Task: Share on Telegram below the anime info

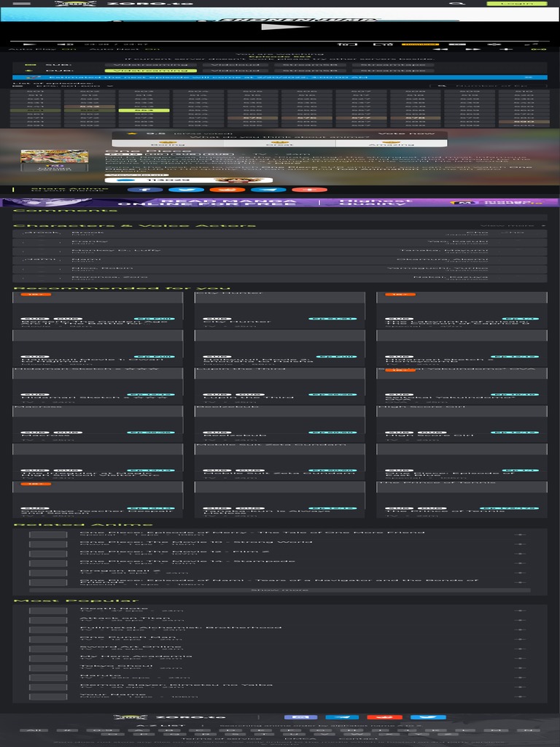Action: point(268,190)
